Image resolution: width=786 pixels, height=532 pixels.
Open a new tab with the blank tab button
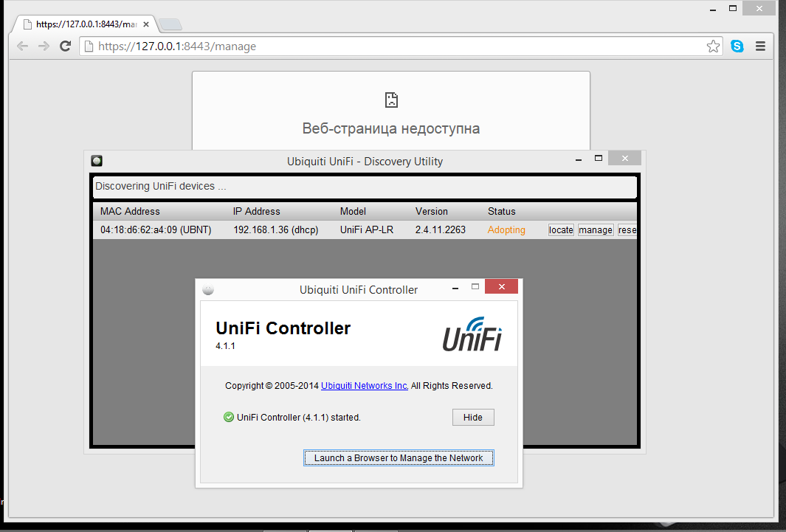(170, 24)
